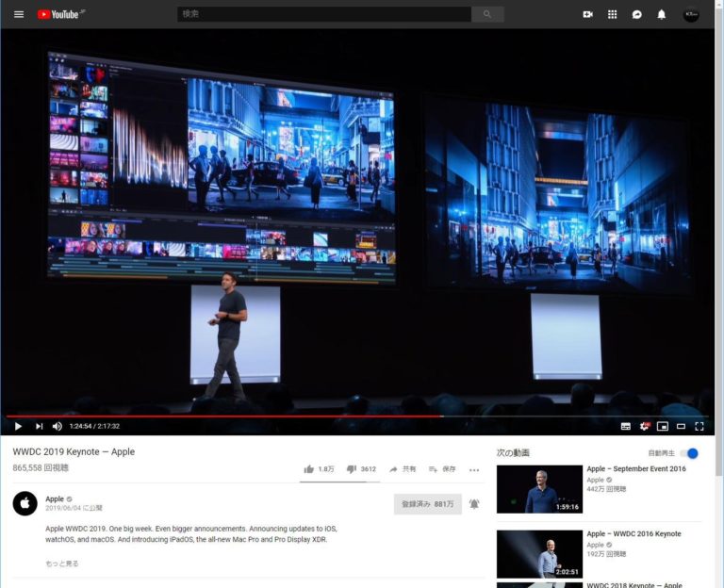This screenshot has width=724, height=588.
Task: Seek on the red progress bar
Action: (x=283, y=416)
